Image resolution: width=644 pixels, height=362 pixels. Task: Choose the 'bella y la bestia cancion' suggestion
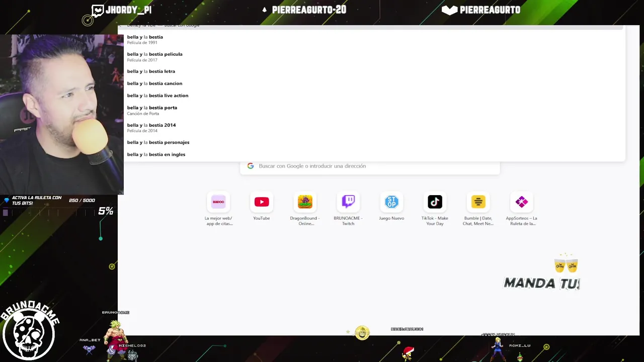[374, 83]
